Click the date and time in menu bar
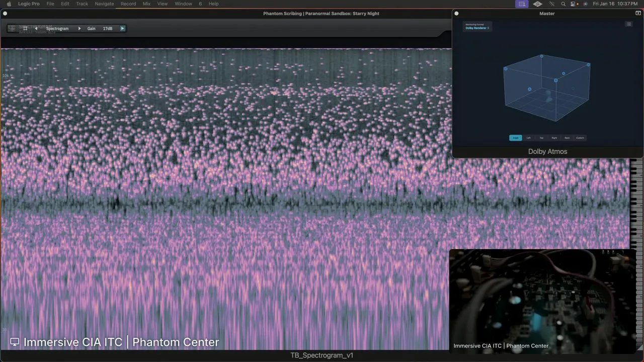Image resolution: width=644 pixels, height=362 pixels. (615, 4)
